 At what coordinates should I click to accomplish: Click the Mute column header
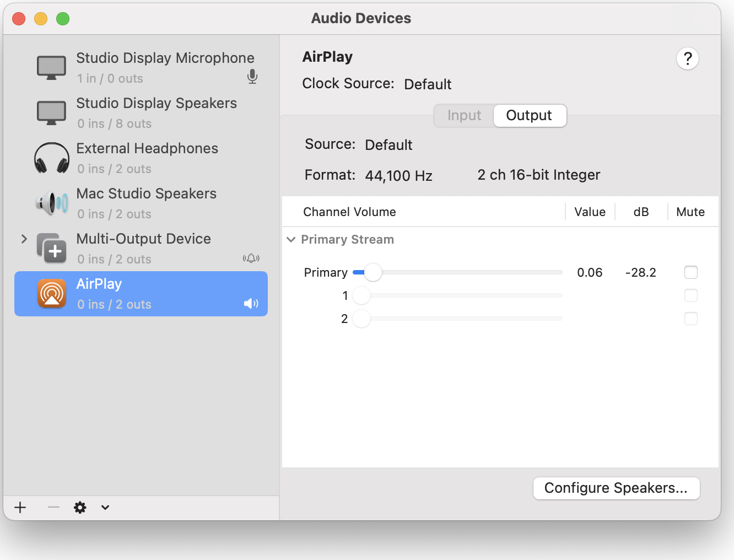pos(690,212)
